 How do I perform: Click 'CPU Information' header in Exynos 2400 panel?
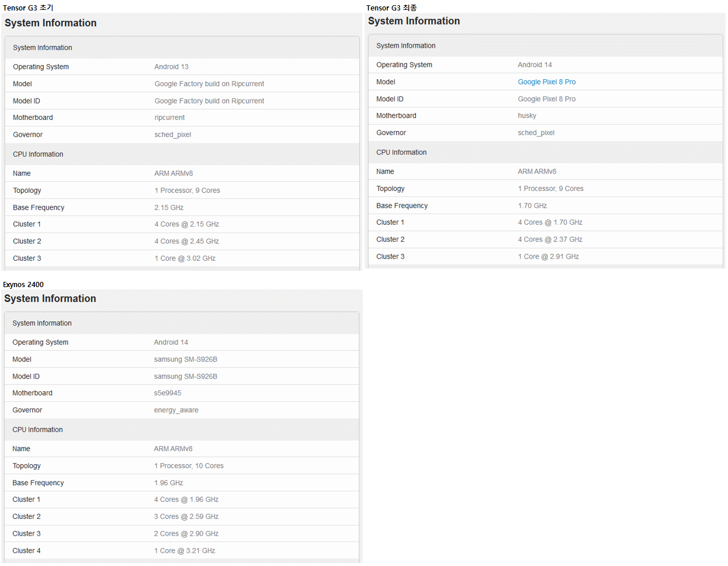click(x=37, y=430)
